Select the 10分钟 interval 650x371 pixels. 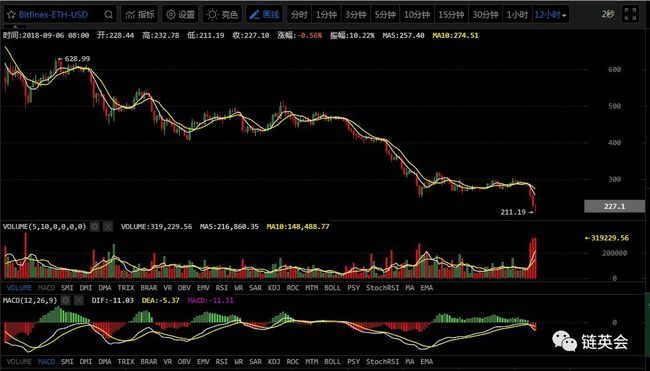(417, 15)
